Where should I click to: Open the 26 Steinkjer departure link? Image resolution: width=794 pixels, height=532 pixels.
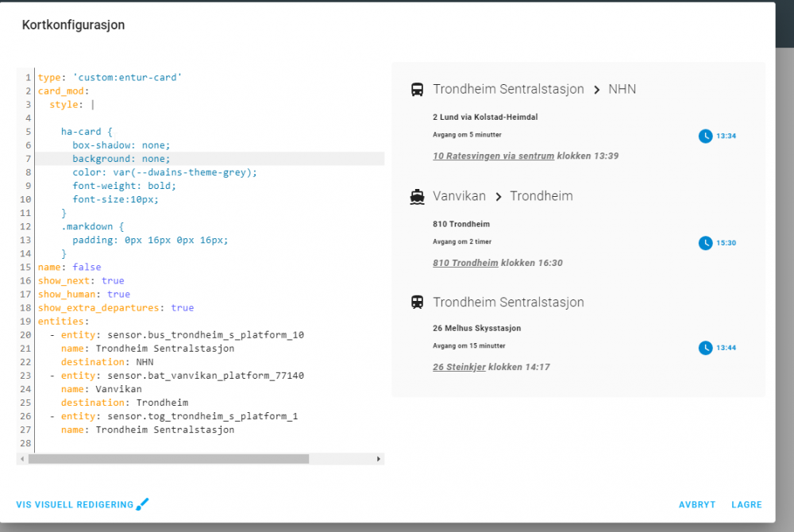[459, 367]
